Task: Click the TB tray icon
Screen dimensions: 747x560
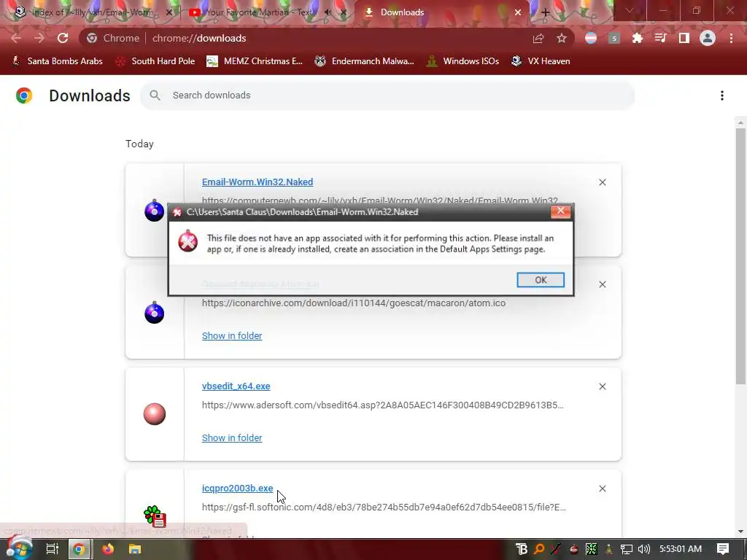Action: click(x=522, y=549)
